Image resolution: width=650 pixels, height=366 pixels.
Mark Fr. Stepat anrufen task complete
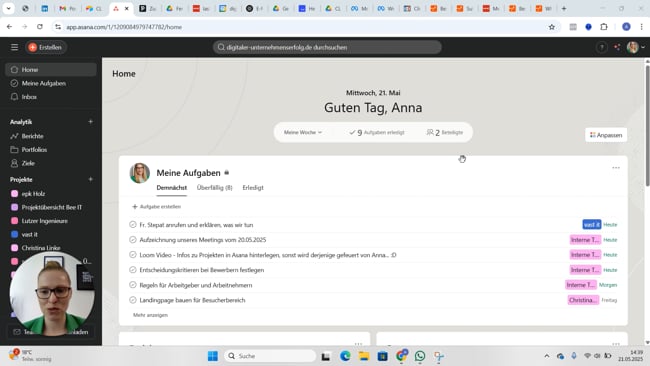pos(133,225)
